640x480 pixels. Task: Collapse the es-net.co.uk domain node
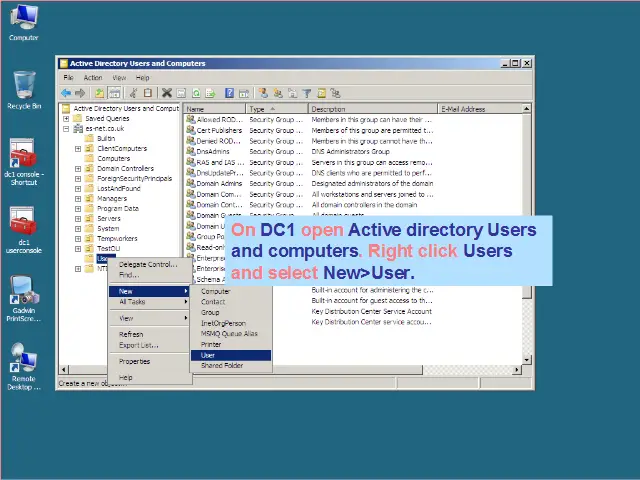pyautogui.click(x=66, y=128)
